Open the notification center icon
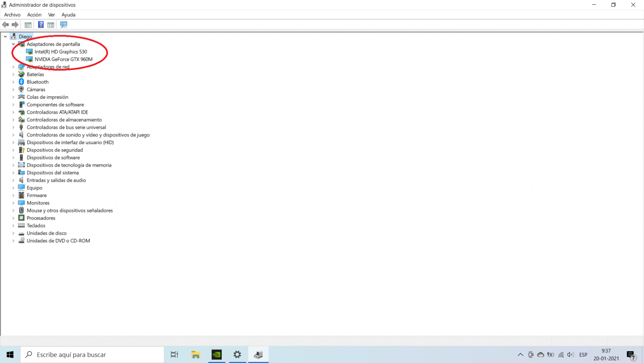 click(631, 355)
